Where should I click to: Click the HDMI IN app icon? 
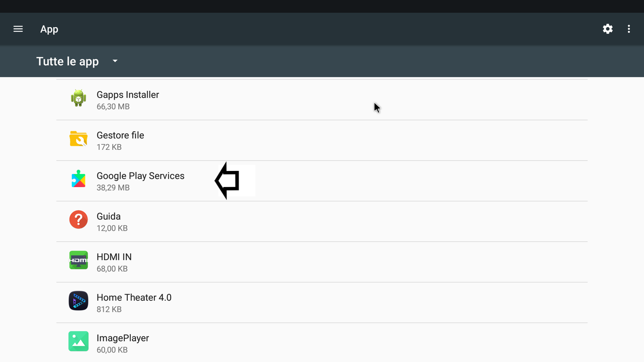78,260
